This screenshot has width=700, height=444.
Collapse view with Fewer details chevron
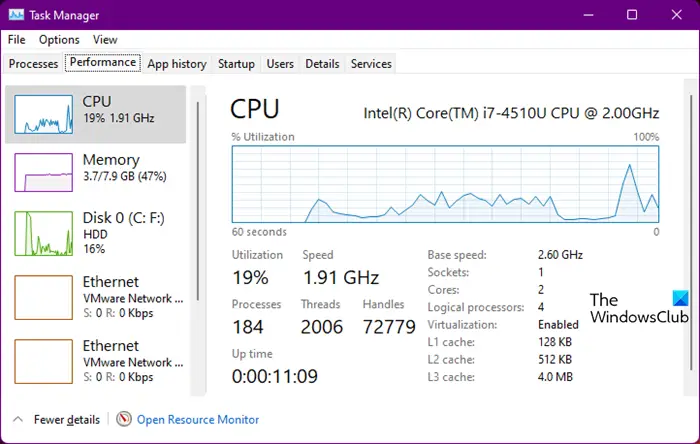tap(18, 420)
